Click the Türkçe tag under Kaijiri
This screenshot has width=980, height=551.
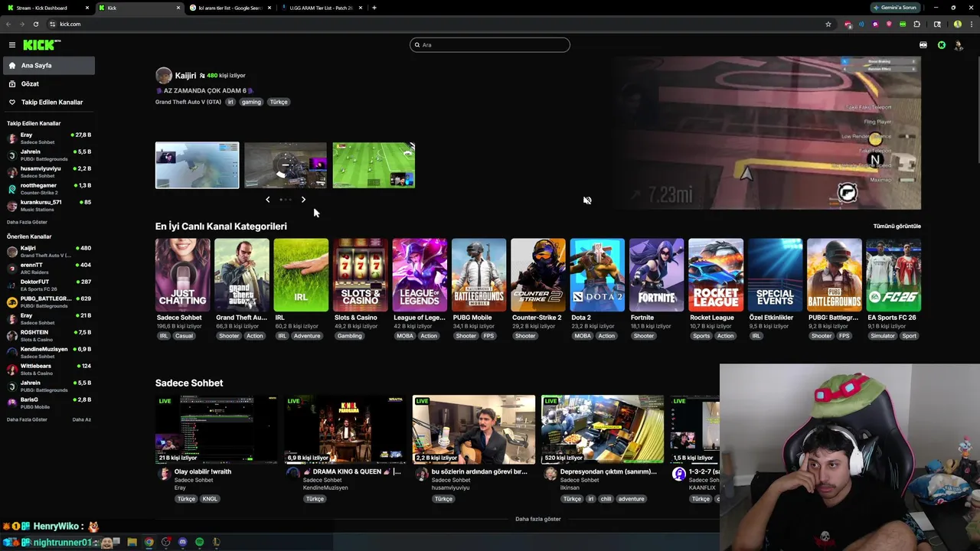click(x=279, y=102)
